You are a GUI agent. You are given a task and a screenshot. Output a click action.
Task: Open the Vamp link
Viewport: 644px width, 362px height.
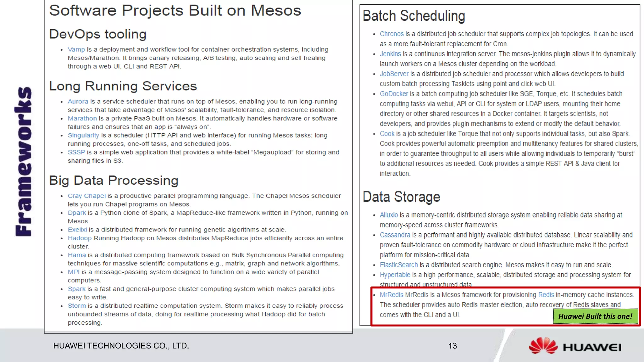pyautogui.click(x=76, y=49)
